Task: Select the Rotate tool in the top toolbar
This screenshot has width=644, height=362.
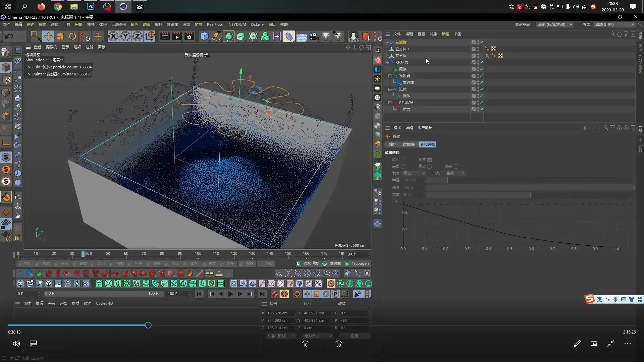Action: tap(72, 36)
